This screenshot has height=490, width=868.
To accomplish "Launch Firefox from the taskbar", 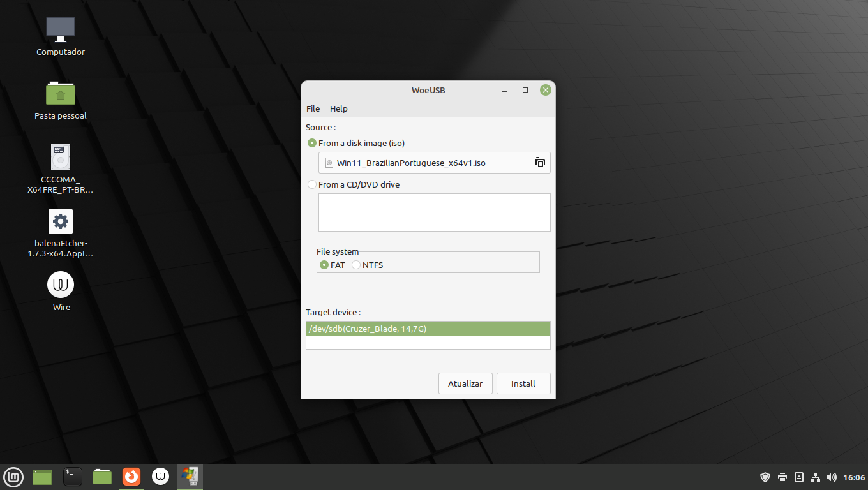I will tap(131, 477).
